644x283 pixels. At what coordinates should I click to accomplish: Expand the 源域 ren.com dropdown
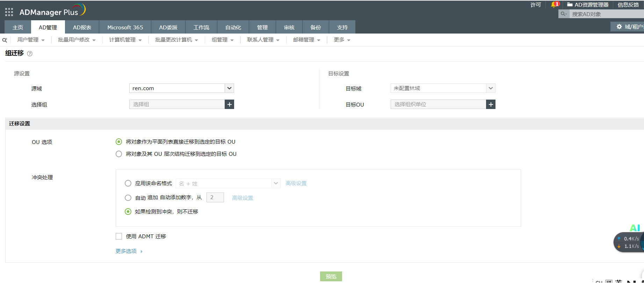tap(229, 88)
